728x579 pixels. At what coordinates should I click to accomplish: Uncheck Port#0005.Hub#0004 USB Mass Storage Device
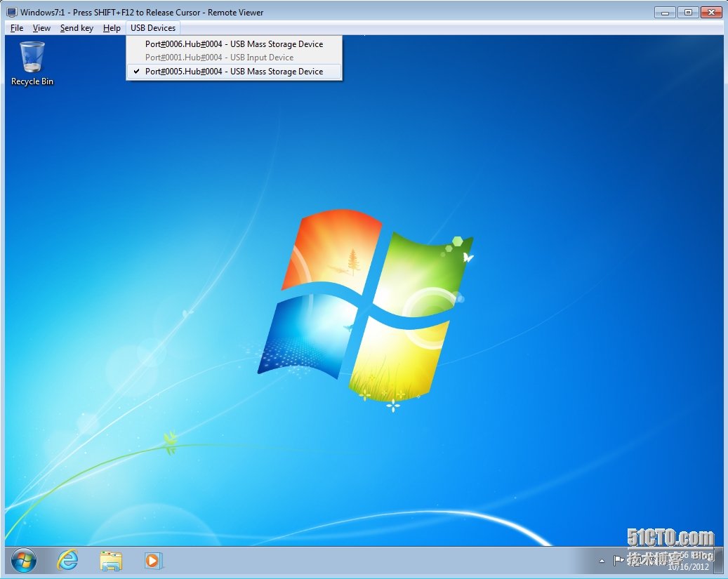tap(234, 72)
